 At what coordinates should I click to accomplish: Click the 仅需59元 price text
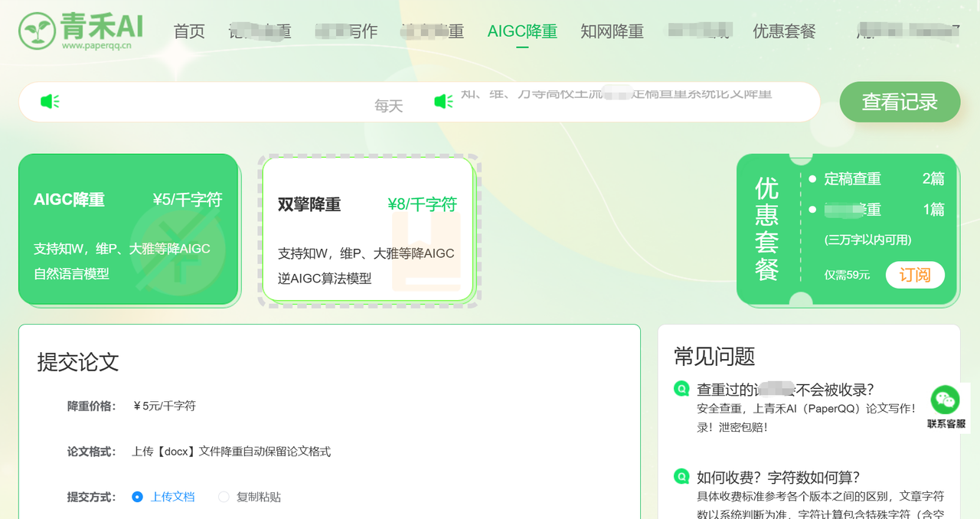847,275
